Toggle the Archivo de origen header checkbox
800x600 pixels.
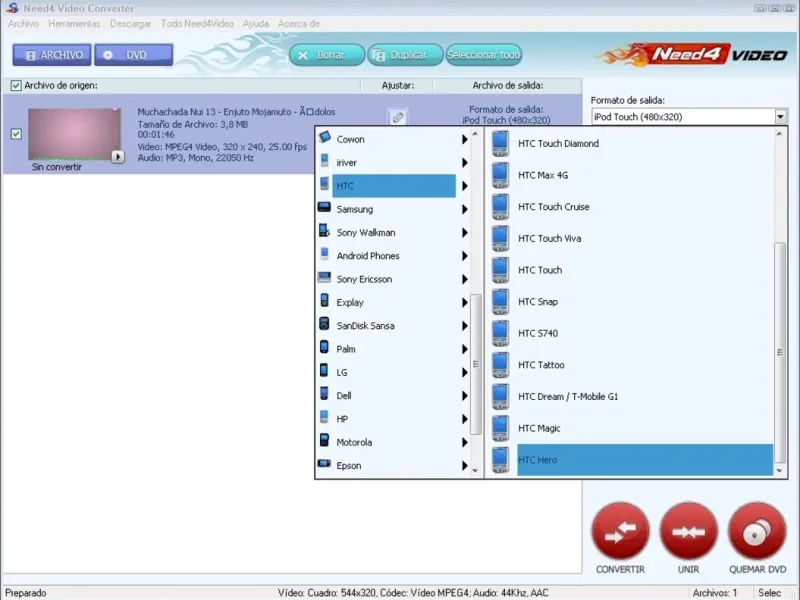[x=16, y=86]
